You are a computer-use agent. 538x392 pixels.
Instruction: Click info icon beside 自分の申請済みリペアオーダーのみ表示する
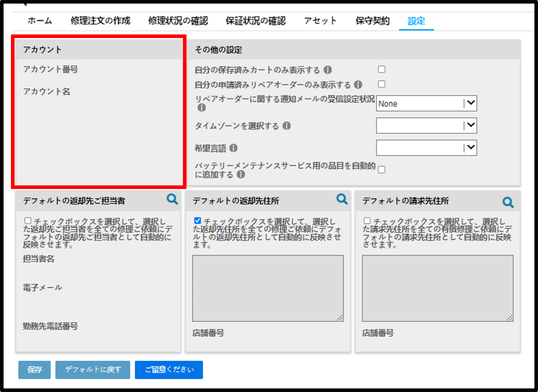pyautogui.click(x=358, y=84)
